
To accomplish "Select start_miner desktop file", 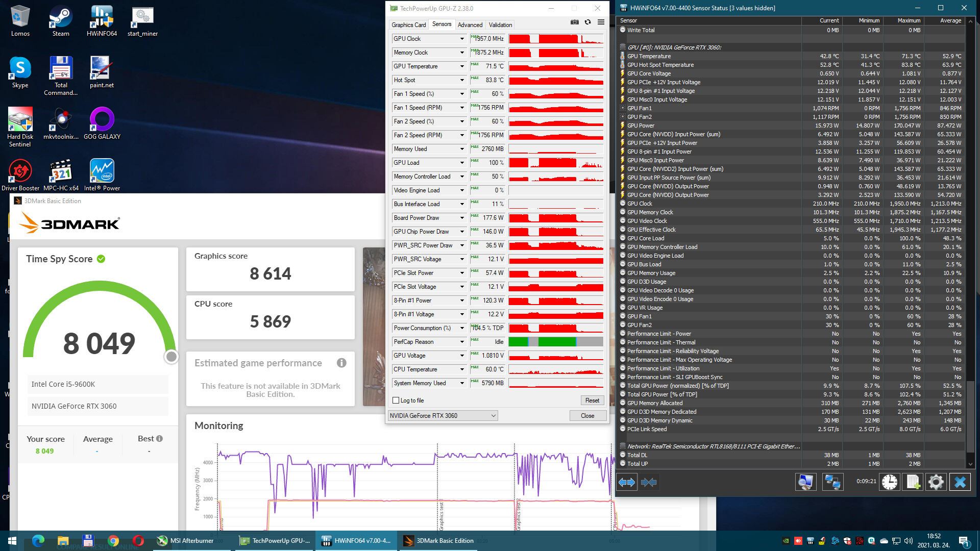I will pos(142,21).
